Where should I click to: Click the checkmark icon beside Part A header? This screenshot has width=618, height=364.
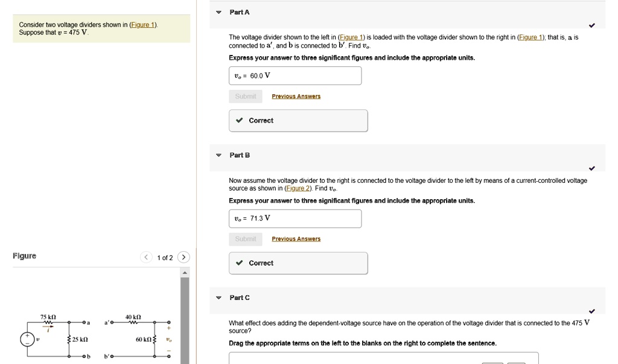pos(592,26)
